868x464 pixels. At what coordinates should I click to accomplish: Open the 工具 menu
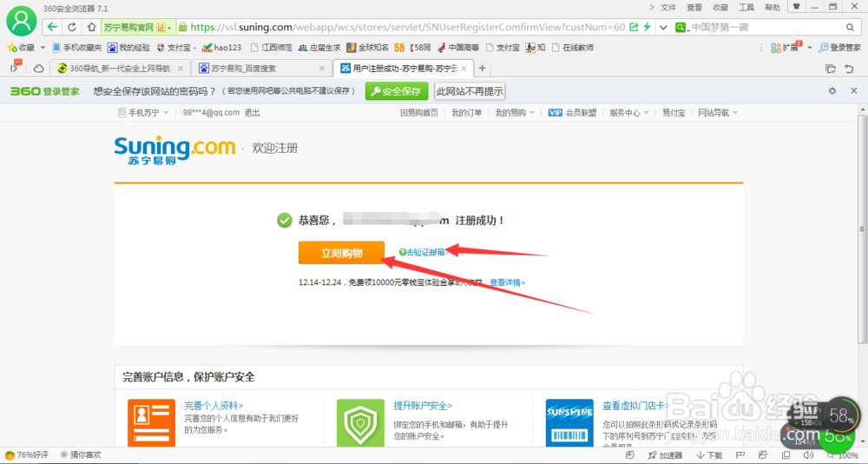pos(746,7)
